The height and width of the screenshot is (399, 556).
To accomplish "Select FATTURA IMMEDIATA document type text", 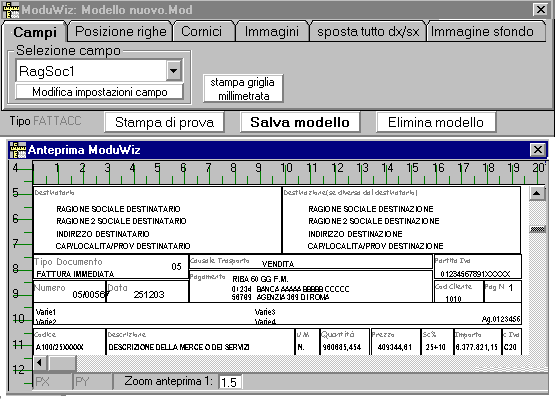I will 75,274.
